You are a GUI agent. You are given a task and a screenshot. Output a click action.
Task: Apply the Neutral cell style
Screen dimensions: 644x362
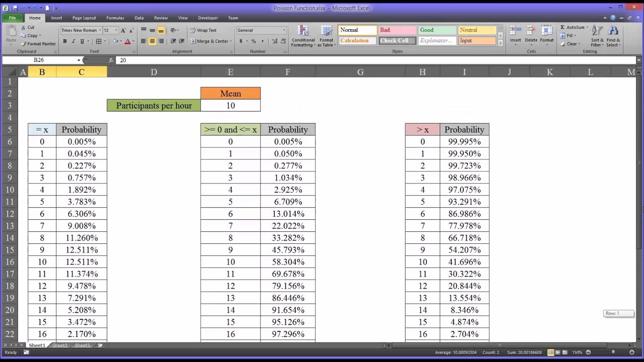tap(477, 30)
